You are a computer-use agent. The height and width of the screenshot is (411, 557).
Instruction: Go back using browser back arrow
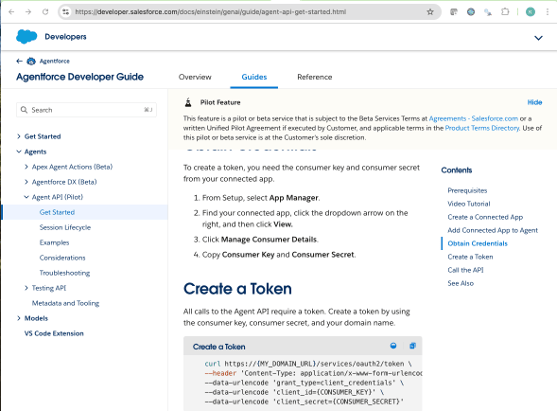point(11,12)
